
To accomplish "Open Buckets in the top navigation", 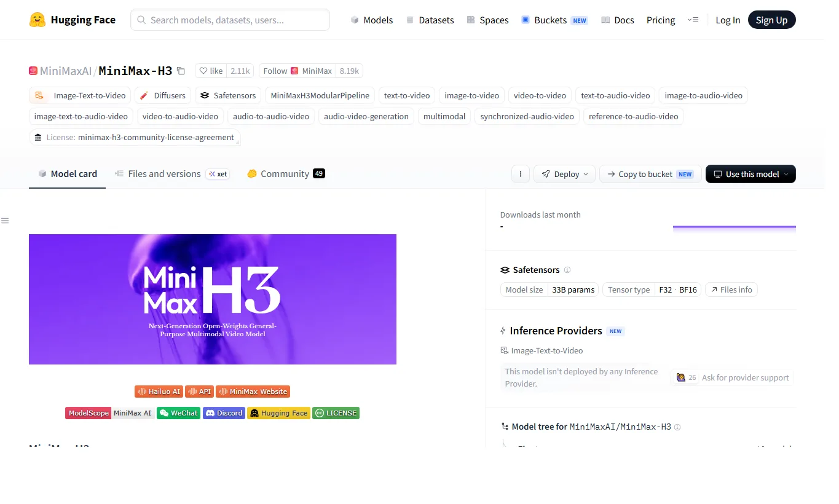I will click(x=554, y=20).
